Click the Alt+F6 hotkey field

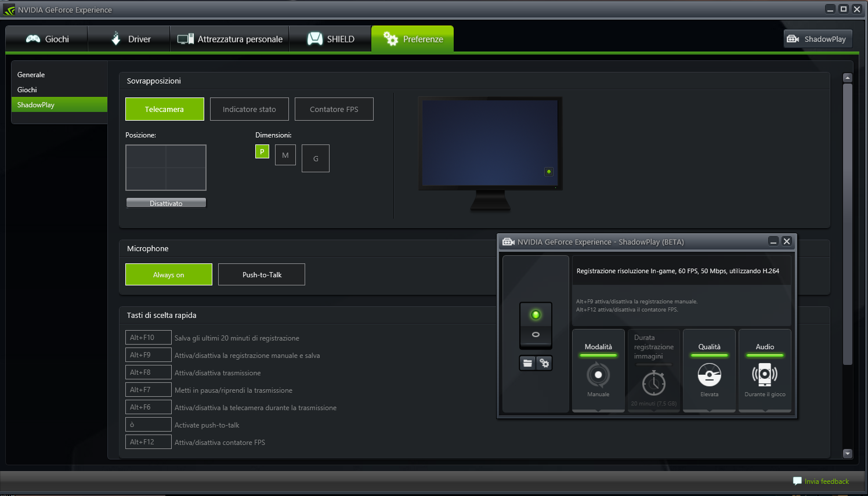coord(149,407)
